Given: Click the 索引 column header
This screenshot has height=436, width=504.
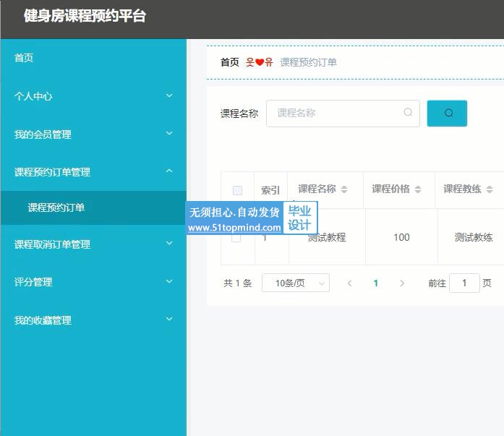Looking at the screenshot, I should 270,190.
